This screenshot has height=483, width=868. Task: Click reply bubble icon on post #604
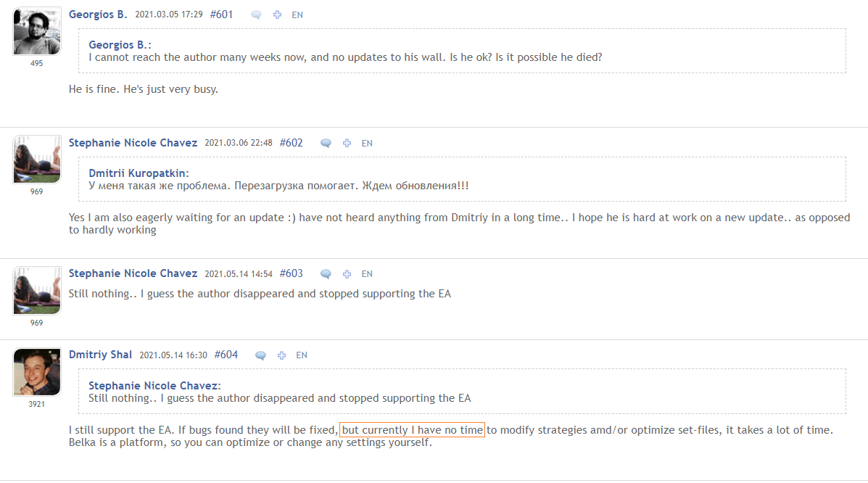click(x=261, y=355)
